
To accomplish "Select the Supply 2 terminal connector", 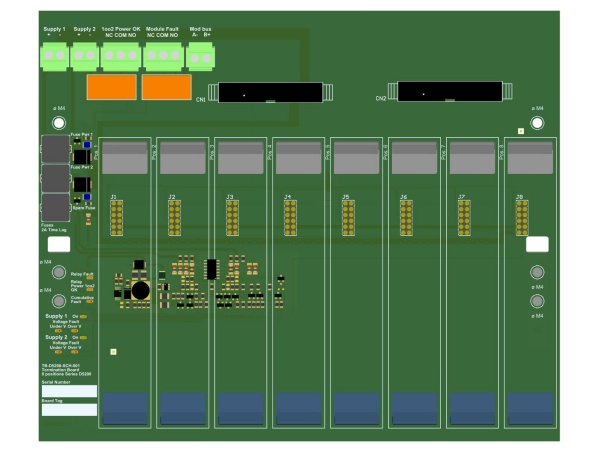I will pos(84,57).
